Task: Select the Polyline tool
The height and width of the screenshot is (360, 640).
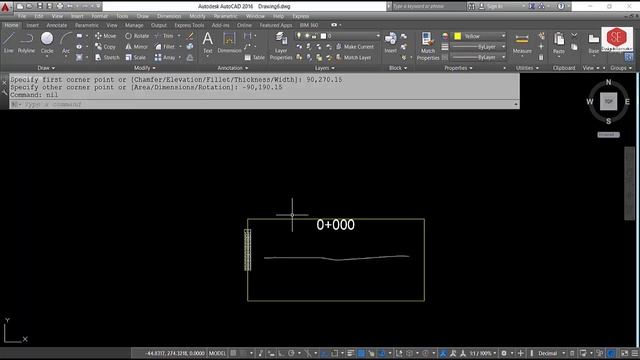Action: click(x=26, y=43)
